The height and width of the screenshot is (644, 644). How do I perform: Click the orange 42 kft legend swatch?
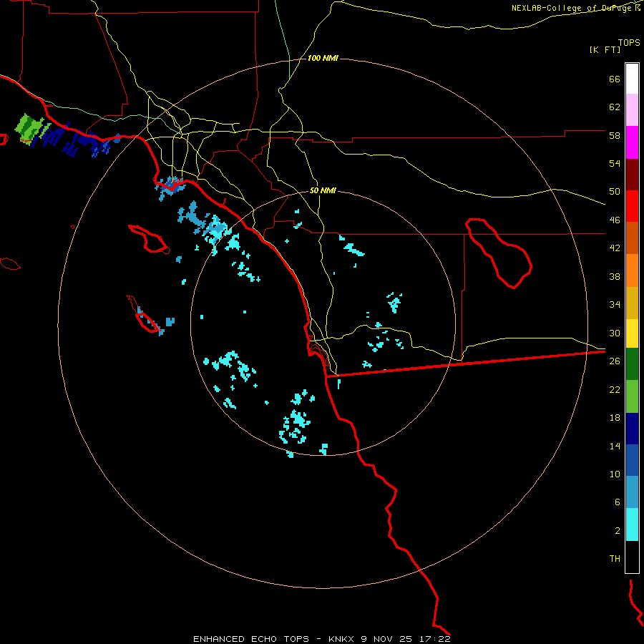point(632,270)
